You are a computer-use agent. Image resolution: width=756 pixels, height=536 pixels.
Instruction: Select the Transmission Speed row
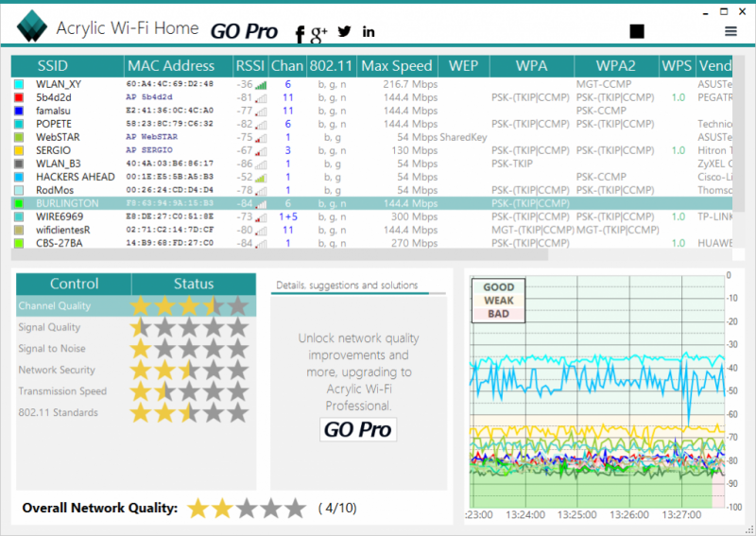pyautogui.click(x=136, y=391)
